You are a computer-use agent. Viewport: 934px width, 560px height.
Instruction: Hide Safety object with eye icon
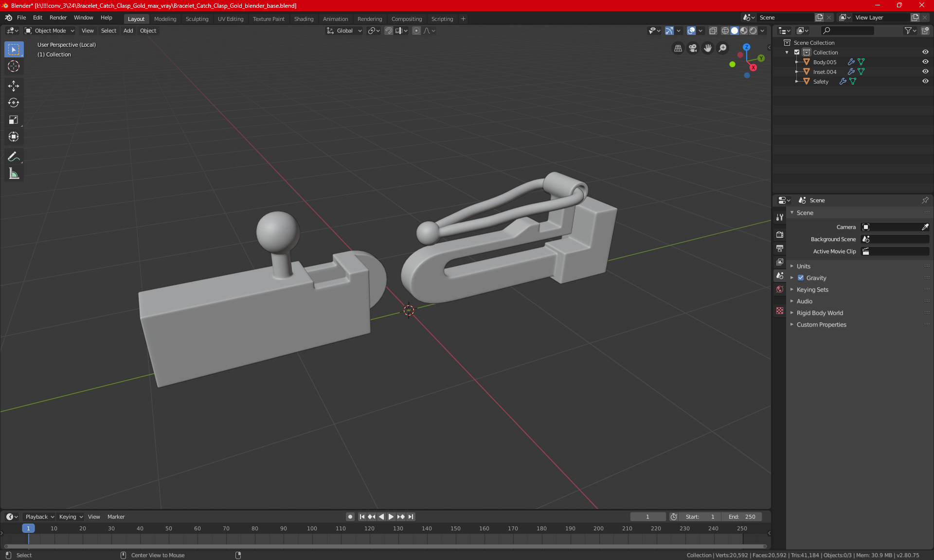click(x=925, y=82)
